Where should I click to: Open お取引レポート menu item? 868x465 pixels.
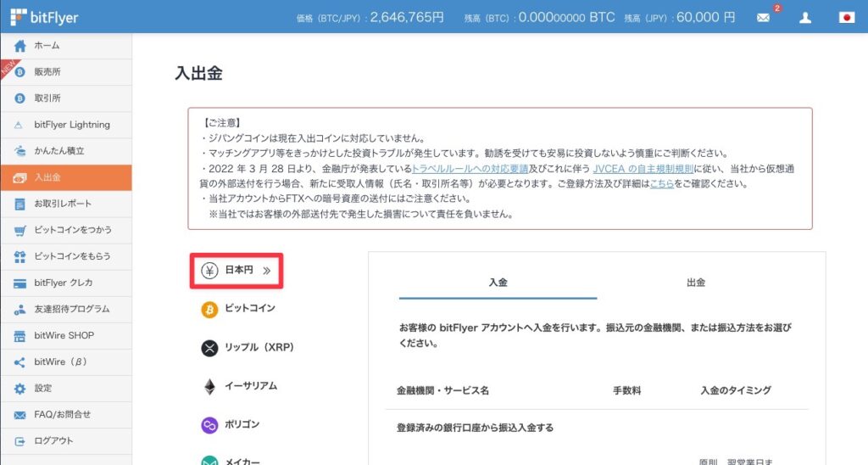tap(66, 204)
